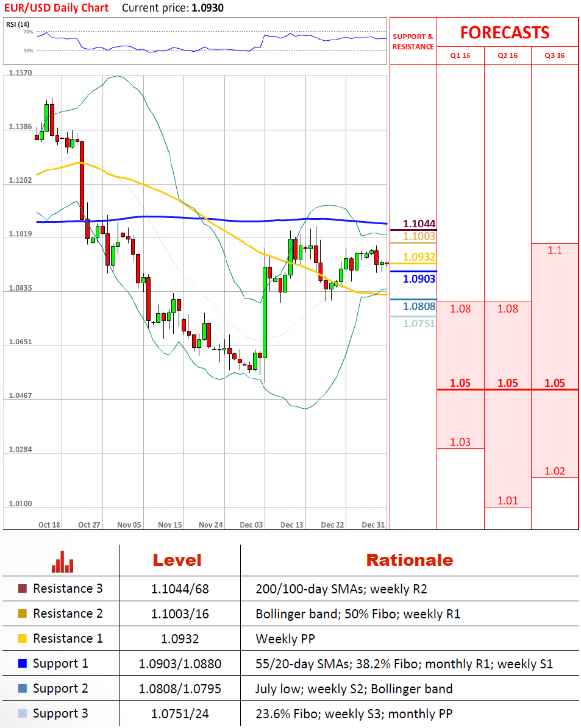Click the Q2 16 forecast value 1.08
This screenshot has height=728, width=581.
(x=508, y=309)
